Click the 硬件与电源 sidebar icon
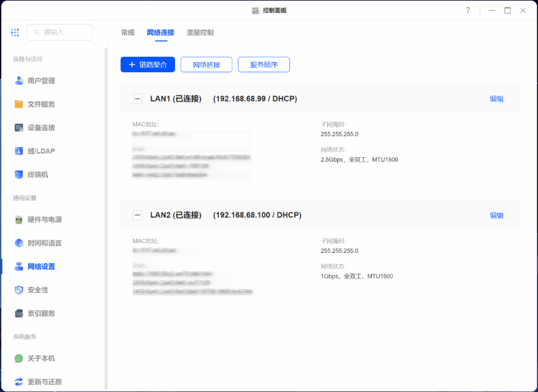Viewport: 538px width, 392px height. pyautogui.click(x=19, y=219)
